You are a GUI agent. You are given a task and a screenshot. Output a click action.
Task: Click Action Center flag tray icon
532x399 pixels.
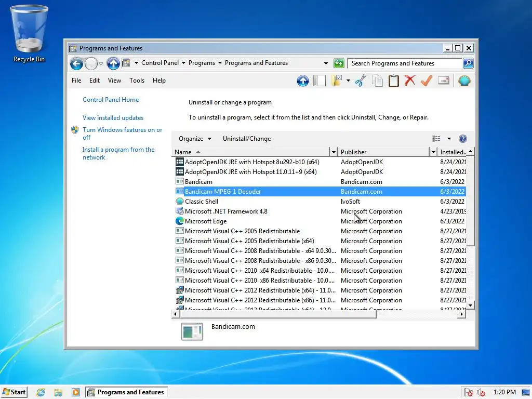[468, 393]
